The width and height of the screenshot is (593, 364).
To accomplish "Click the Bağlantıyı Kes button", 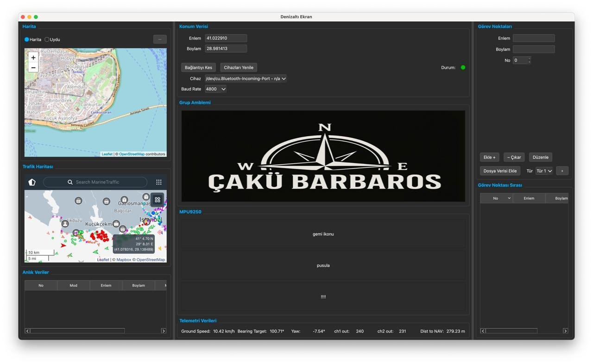I will point(198,68).
